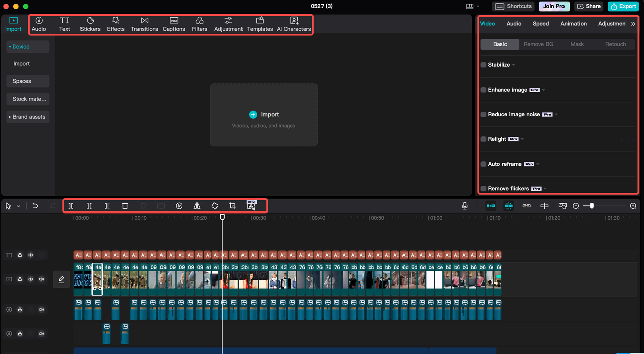Expand the Auto reframe options arrow
Screen dimensions: 644x354
(x=538, y=164)
